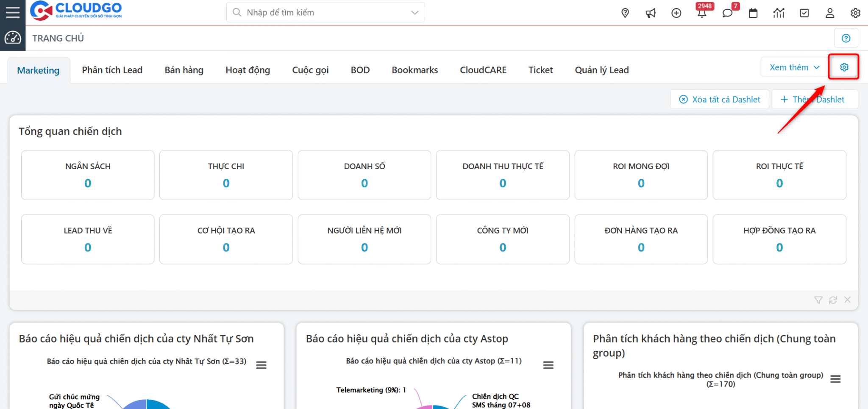The image size is (868, 409).
Task: Open the tasks checkbox icon in the header
Action: pos(804,13)
